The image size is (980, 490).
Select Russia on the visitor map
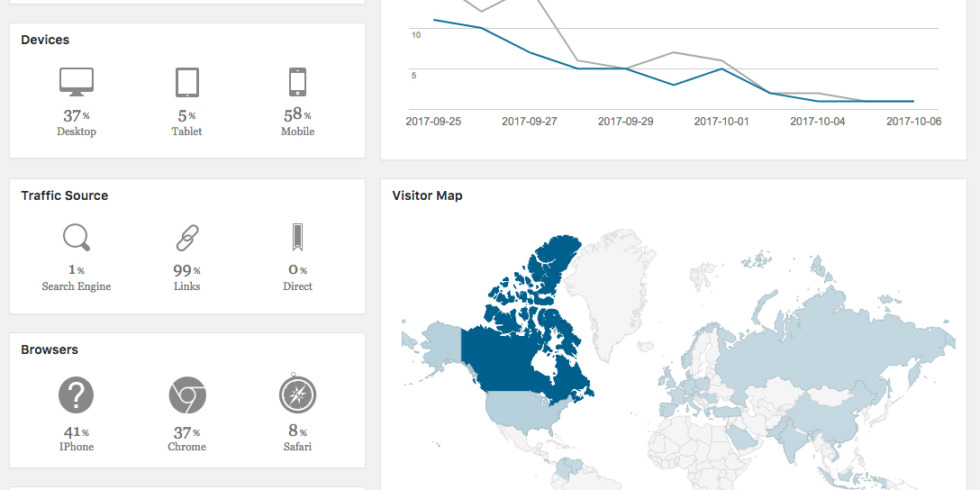pos(831,344)
